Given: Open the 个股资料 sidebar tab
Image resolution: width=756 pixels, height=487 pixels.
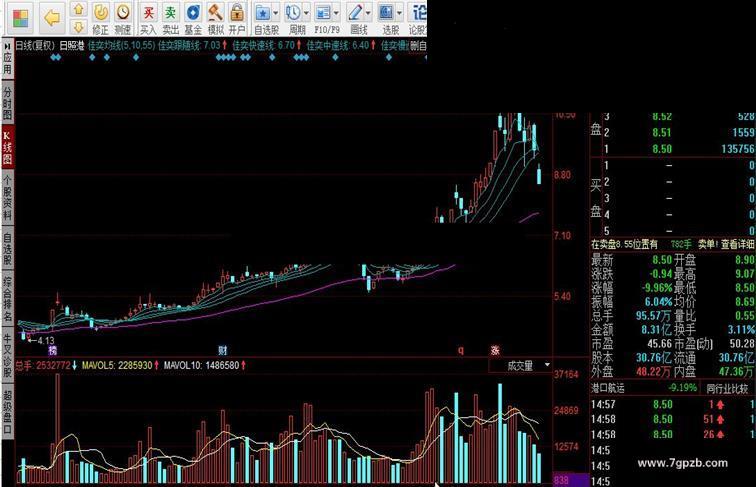Looking at the screenshot, I should pyautogui.click(x=7, y=198).
